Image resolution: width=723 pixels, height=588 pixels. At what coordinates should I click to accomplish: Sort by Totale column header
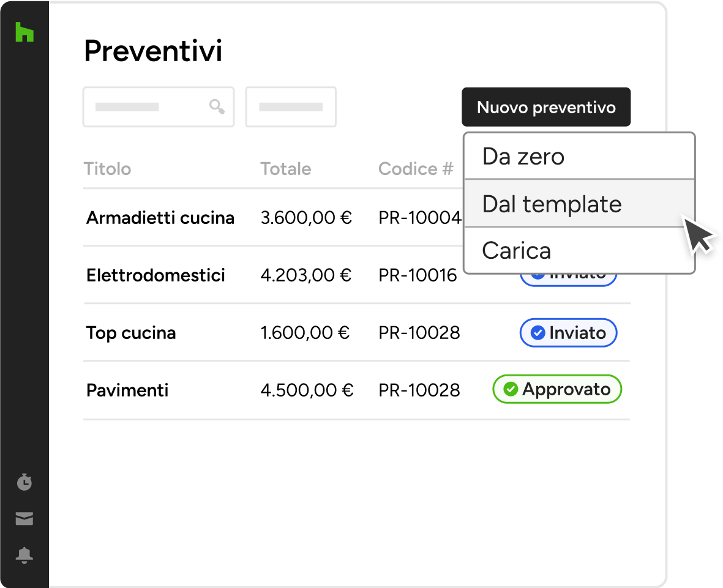(286, 169)
